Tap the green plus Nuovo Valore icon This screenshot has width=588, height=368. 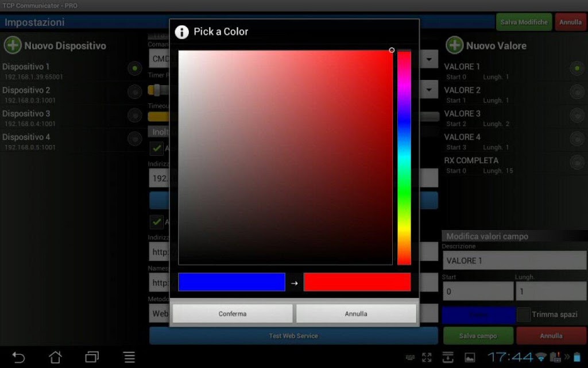click(x=455, y=45)
